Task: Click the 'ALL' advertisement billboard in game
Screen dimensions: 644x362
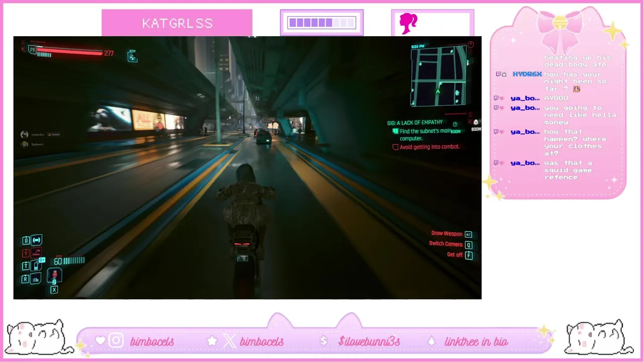Action: [148, 121]
